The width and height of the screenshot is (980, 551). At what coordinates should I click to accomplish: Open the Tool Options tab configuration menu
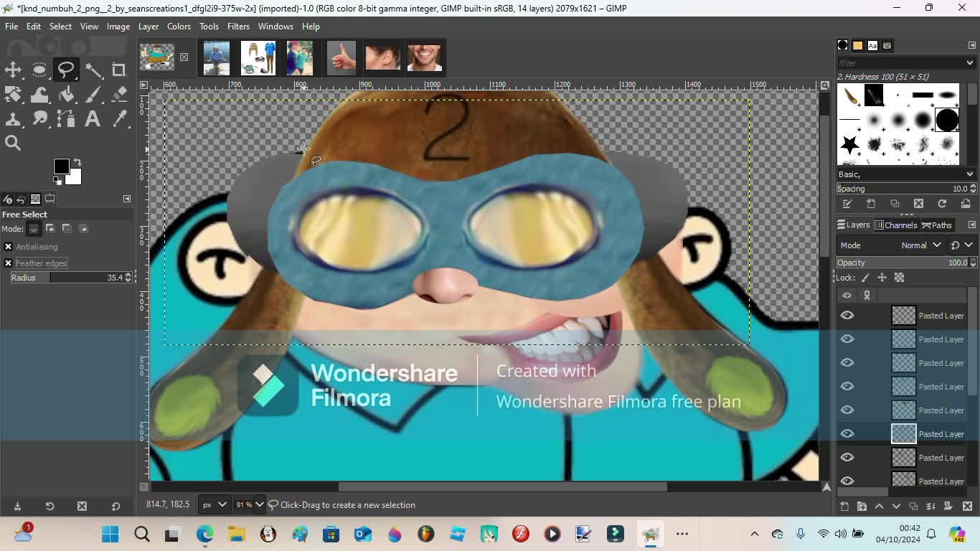pos(127,199)
